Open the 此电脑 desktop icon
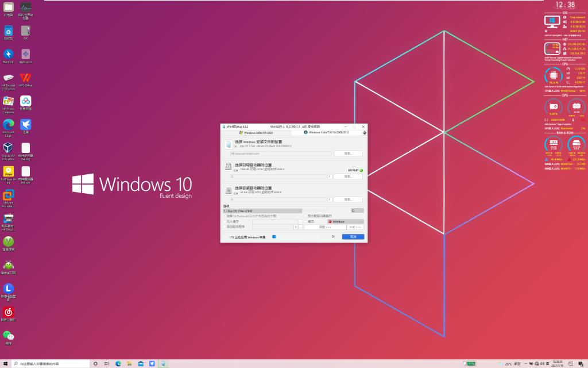The image size is (588, 368). coord(8,9)
